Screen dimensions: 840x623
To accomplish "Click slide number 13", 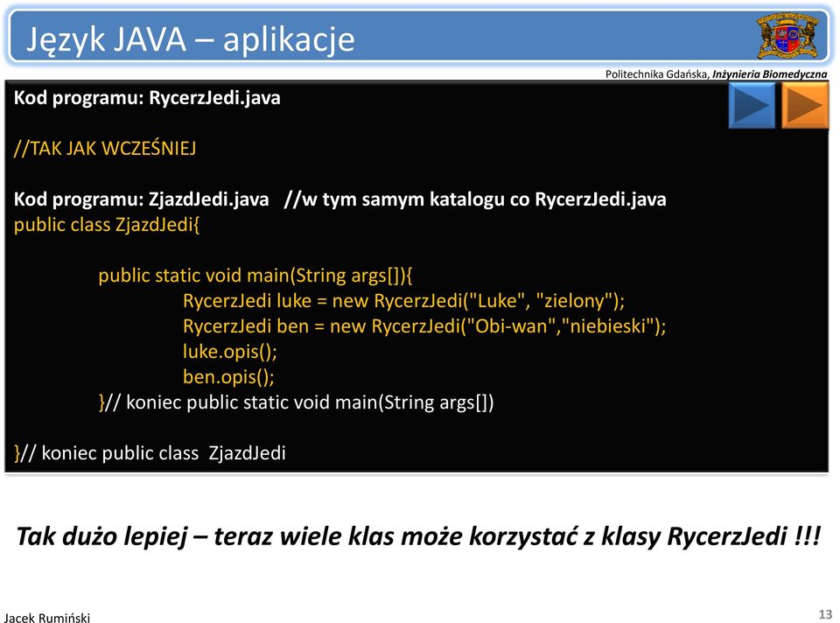I will pyautogui.click(x=825, y=614).
